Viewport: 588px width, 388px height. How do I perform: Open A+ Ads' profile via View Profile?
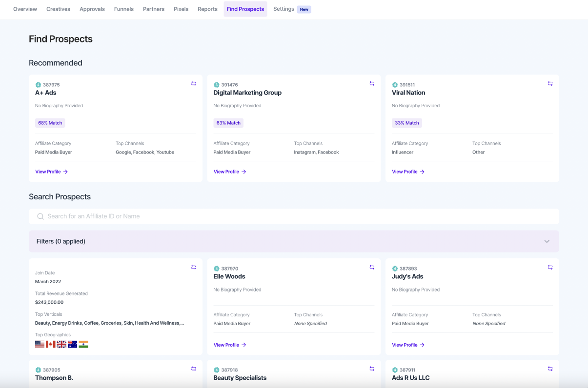[x=47, y=172]
